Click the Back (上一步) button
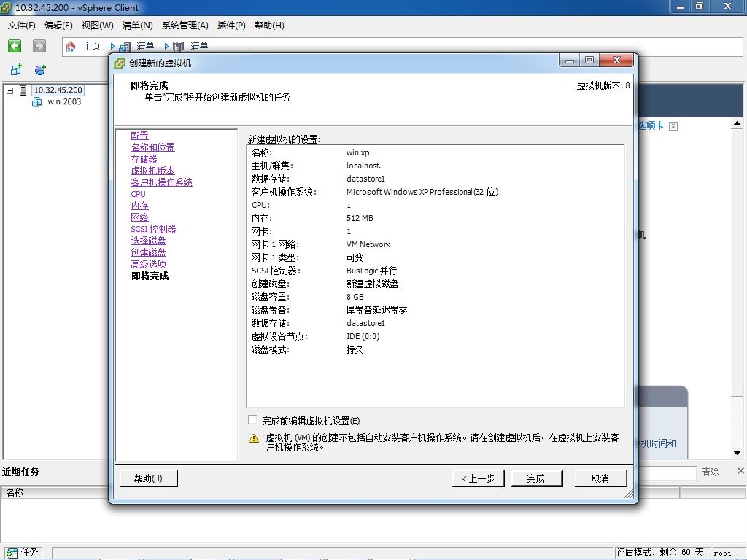 pyautogui.click(x=478, y=478)
